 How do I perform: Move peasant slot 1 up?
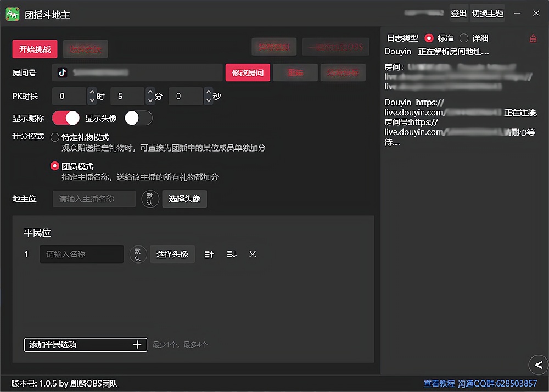click(209, 254)
